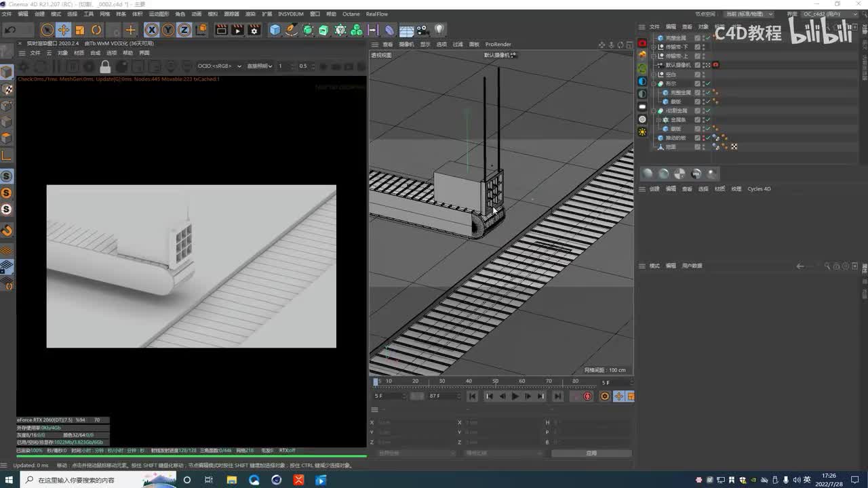
Task: Toggle the Y axis lock
Action: (167, 30)
